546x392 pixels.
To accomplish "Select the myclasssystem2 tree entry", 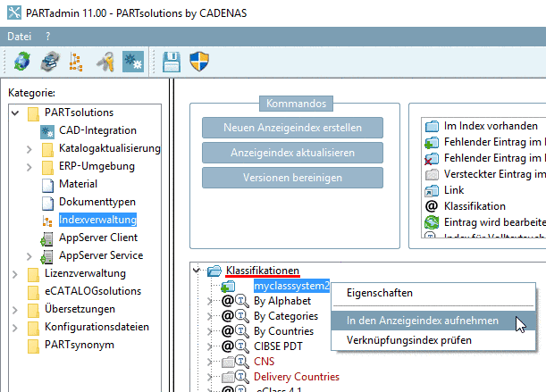I will (291, 286).
